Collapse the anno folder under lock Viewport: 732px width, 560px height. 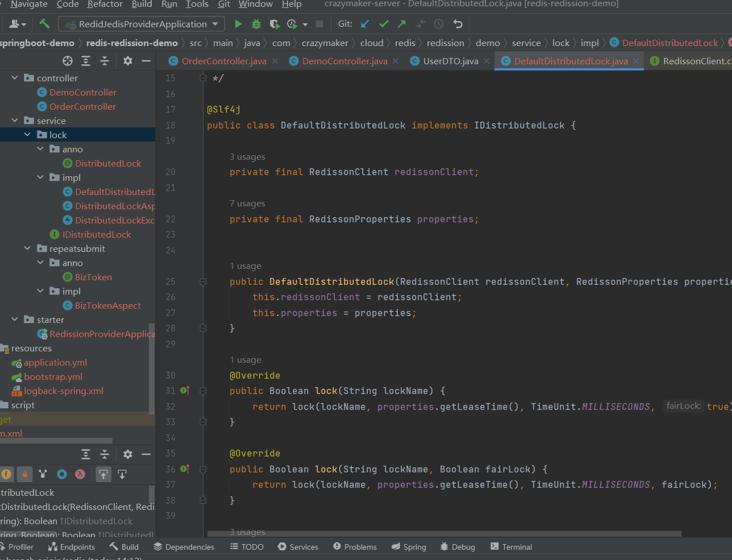click(40, 149)
